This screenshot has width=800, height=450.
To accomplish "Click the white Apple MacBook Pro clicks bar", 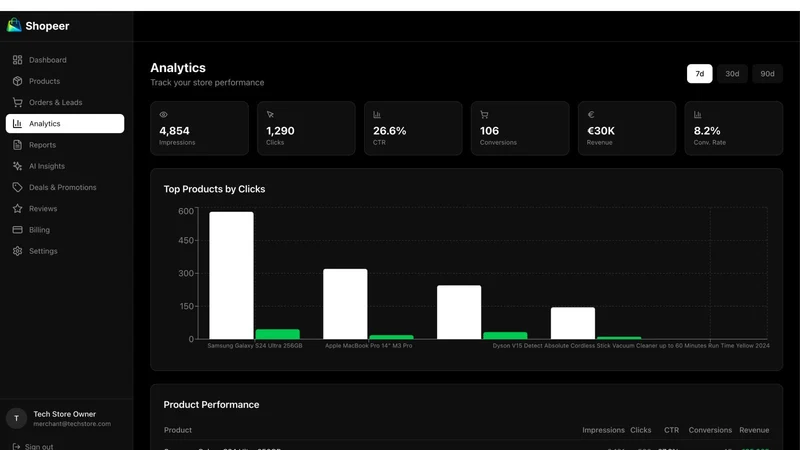I will click(345, 304).
